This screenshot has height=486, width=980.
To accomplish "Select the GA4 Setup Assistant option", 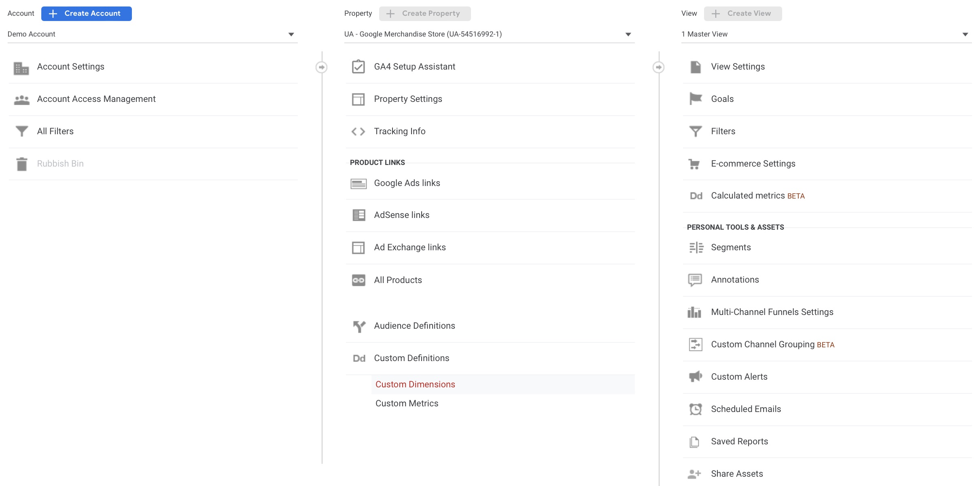I will 413,66.
